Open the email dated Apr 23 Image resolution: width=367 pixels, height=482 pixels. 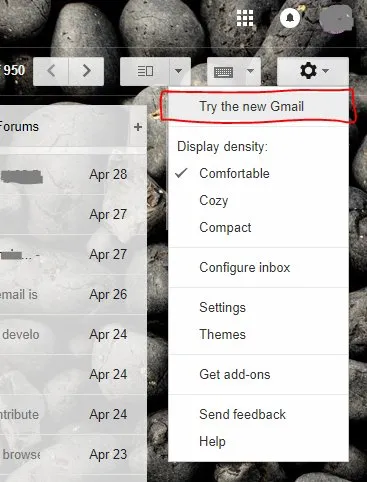73,454
